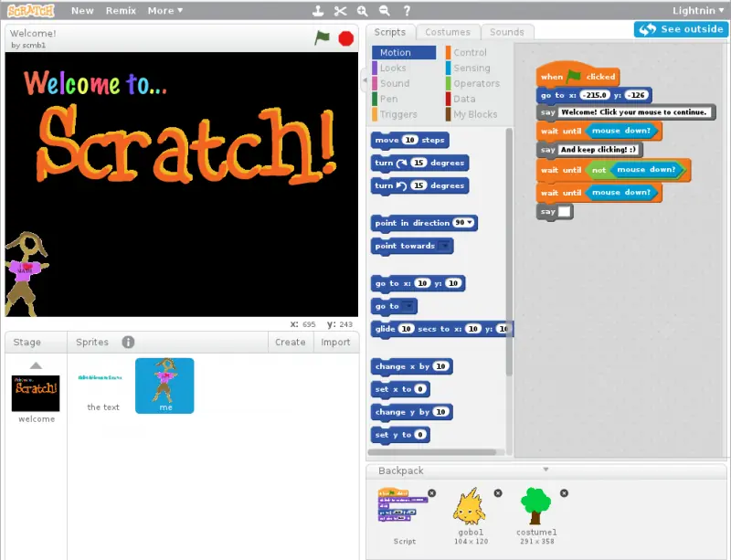Click the 'change y by 10' block
The image size is (731, 560).
[412, 412]
